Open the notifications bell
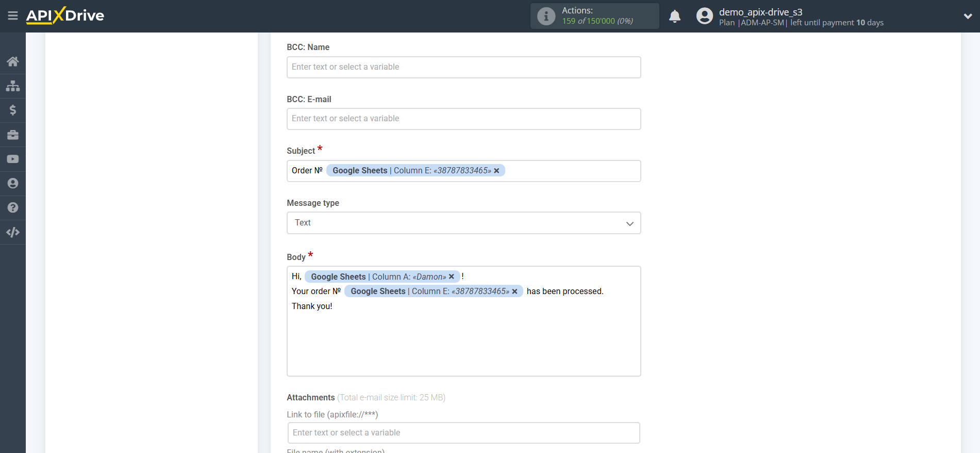980x453 pixels. point(675,17)
